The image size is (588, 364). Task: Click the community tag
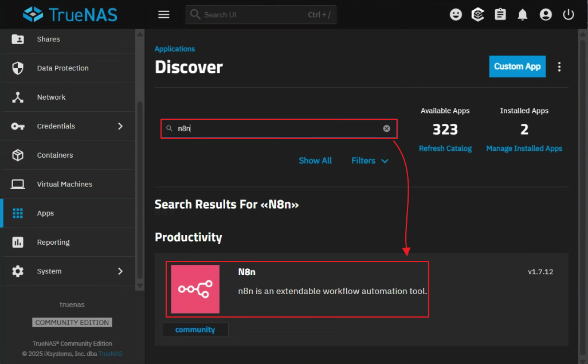[x=195, y=330]
